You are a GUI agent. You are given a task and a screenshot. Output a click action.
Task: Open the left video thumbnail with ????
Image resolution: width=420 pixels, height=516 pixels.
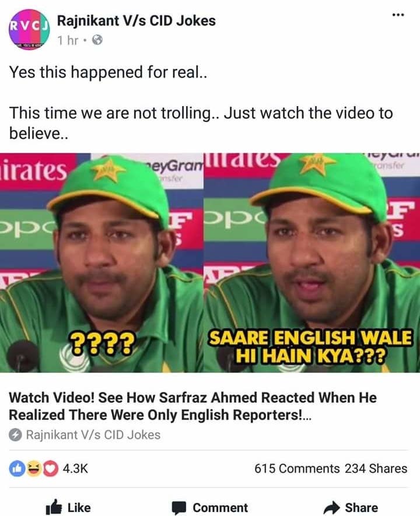[x=101, y=263]
